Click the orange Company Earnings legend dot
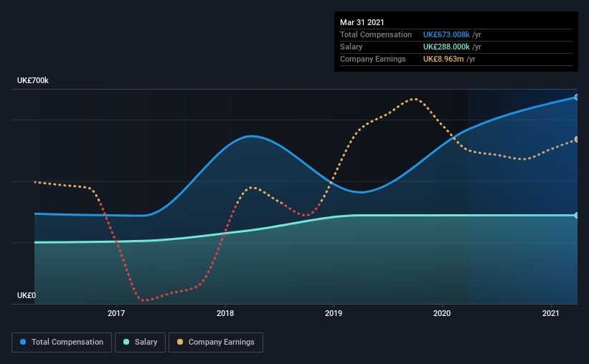 point(180,342)
